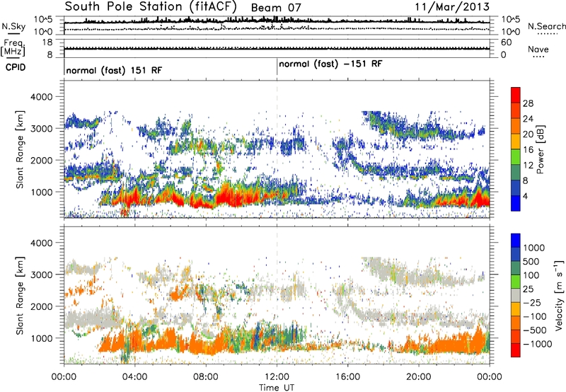Click the blue bottom of the power colorbar
The width and height of the screenshot is (566, 392).
pos(516,204)
